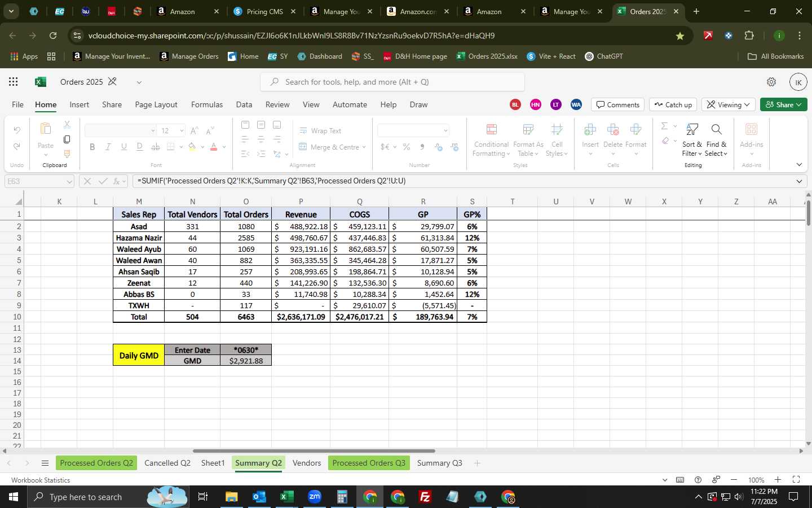Click the Cut scissors icon

[67, 125]
